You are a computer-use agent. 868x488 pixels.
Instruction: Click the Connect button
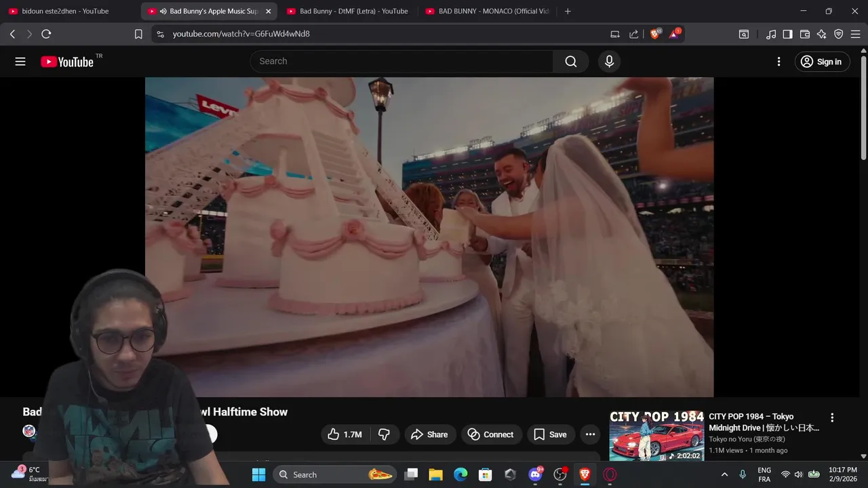tap(491, 434)
